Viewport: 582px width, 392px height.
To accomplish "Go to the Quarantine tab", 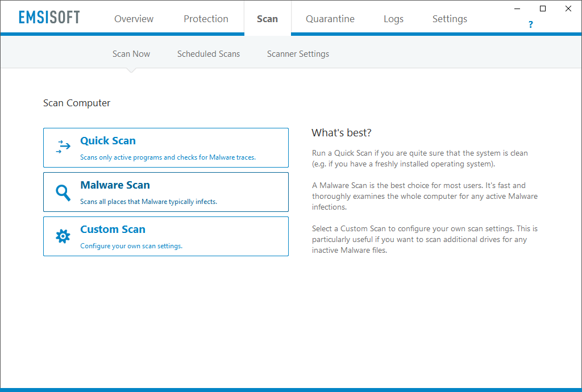I will pyautogui.click(x=330, y=18).
